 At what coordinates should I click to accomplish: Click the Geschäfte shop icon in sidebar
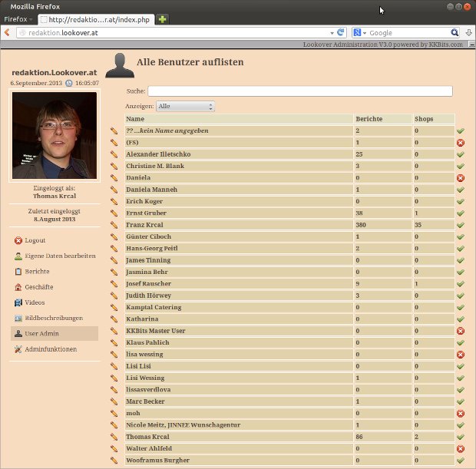18,287
